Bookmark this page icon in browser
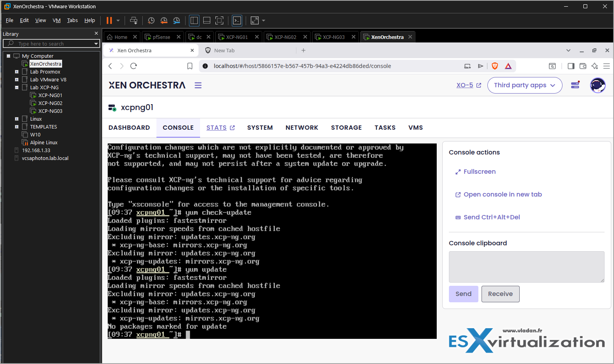This screenshot has height=364, width=614. (190, 66)
